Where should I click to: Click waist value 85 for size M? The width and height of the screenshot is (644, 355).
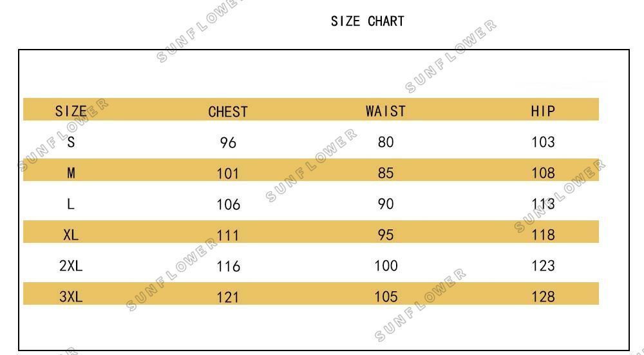[386, 173]
